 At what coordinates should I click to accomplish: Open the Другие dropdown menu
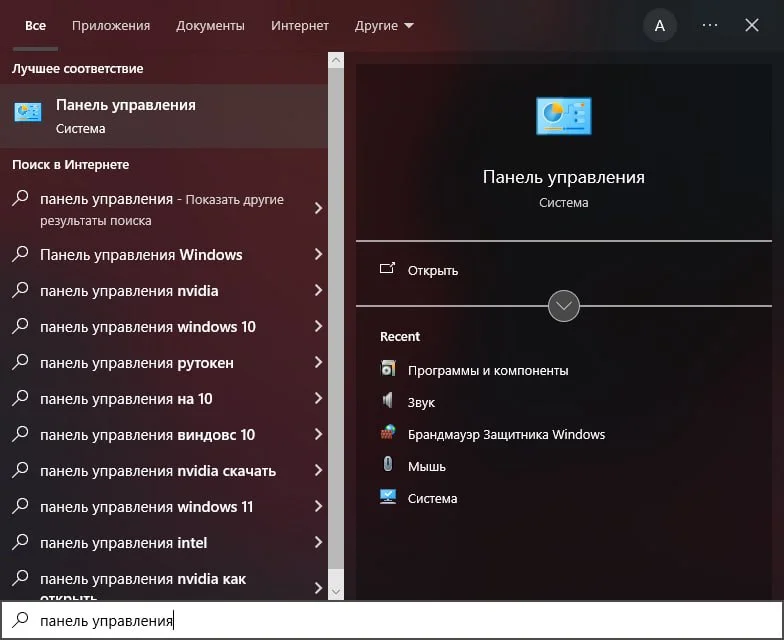[384, 26]
